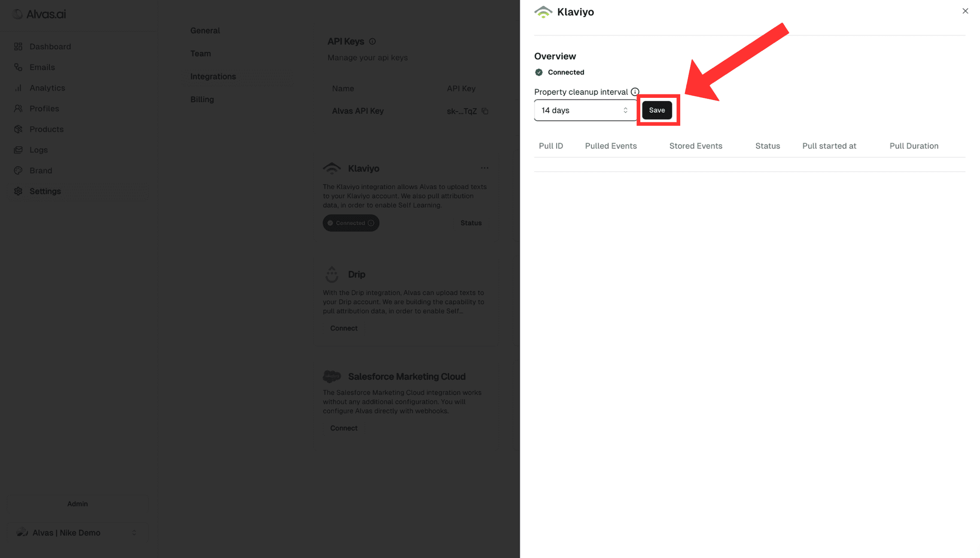This screenshot has width=980, height=558.
Task: Click the Dashboard grid icon
Action: (x=18, y=46)
